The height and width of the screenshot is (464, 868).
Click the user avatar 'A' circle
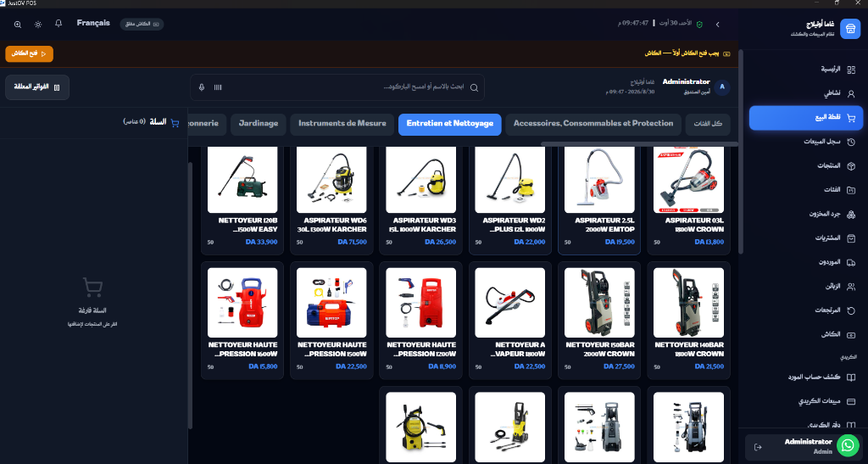point(722,87)
